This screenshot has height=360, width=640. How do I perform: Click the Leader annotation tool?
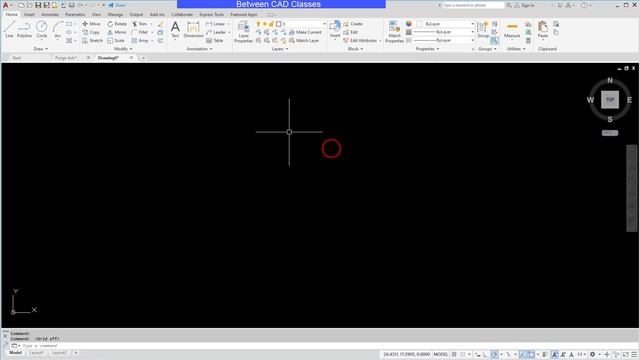pos(216,32)
